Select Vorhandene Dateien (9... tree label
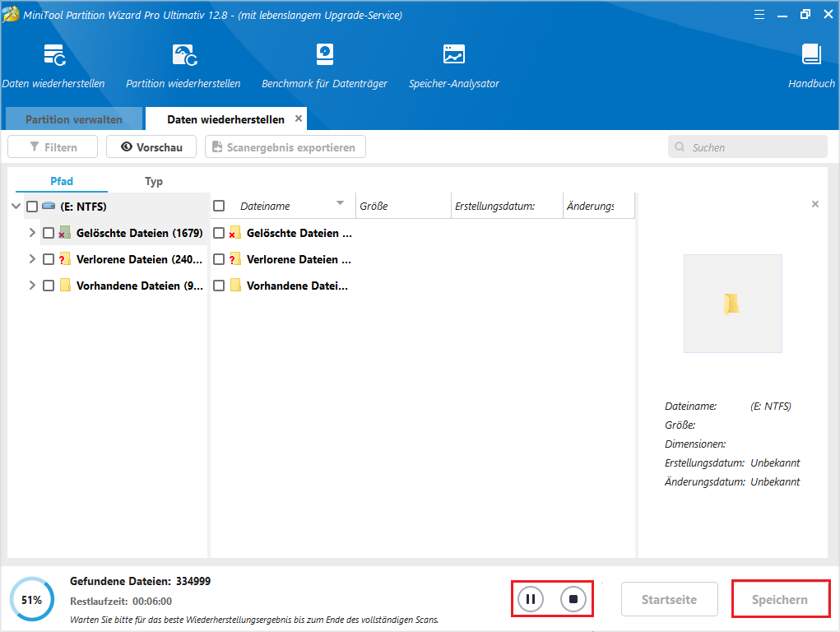This screenshot has height=632, width=840. pyautogui.click(x=139, y=286)
